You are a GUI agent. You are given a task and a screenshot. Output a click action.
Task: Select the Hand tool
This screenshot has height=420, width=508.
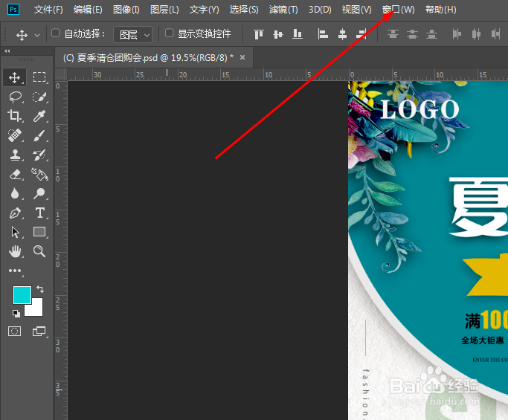click(x=15, y=251)
